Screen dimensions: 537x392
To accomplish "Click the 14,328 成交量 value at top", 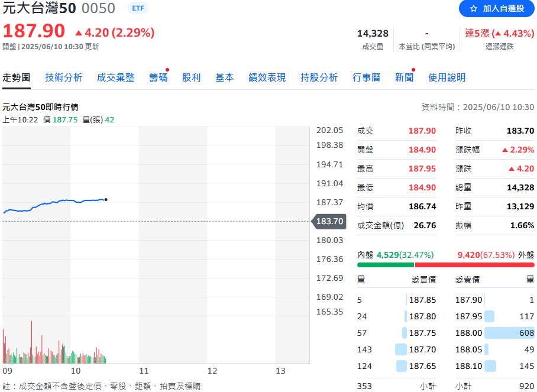I will (373, 33).
